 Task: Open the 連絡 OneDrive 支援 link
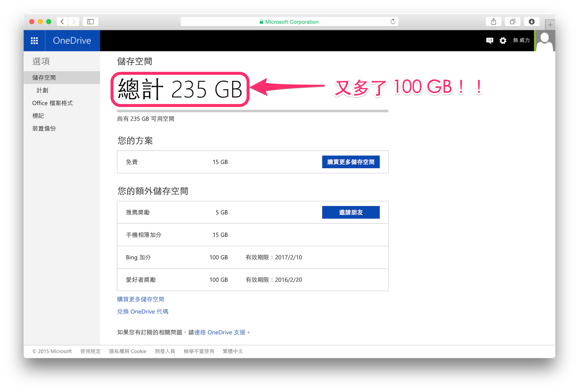coord(220,332)
